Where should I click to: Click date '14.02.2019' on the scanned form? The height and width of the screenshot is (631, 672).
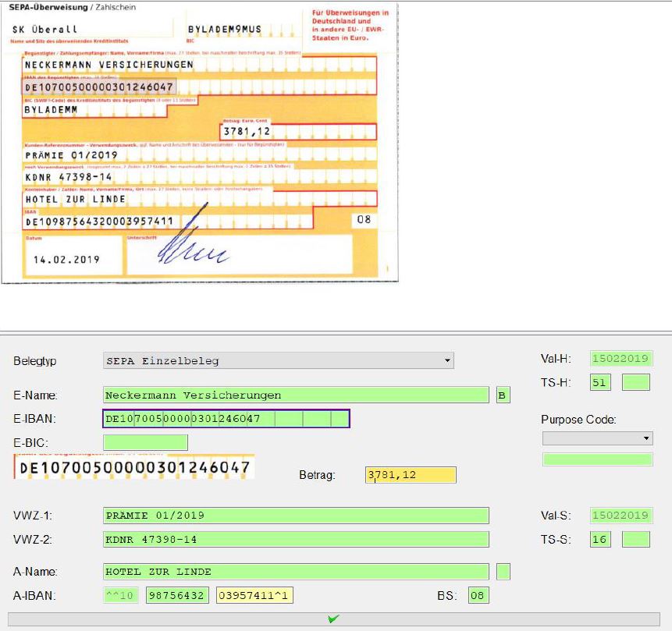tap(66, 260)
